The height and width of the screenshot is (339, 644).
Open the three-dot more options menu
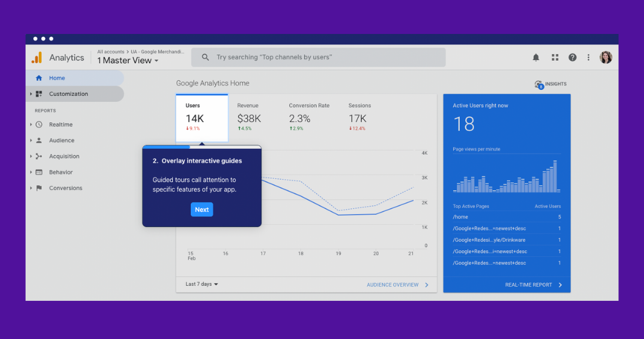588,57
